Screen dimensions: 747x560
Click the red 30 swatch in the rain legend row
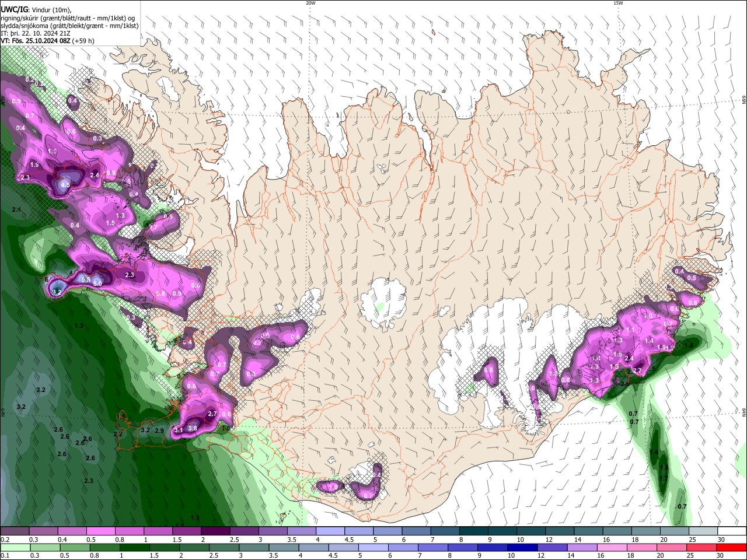tap(731, 547)
